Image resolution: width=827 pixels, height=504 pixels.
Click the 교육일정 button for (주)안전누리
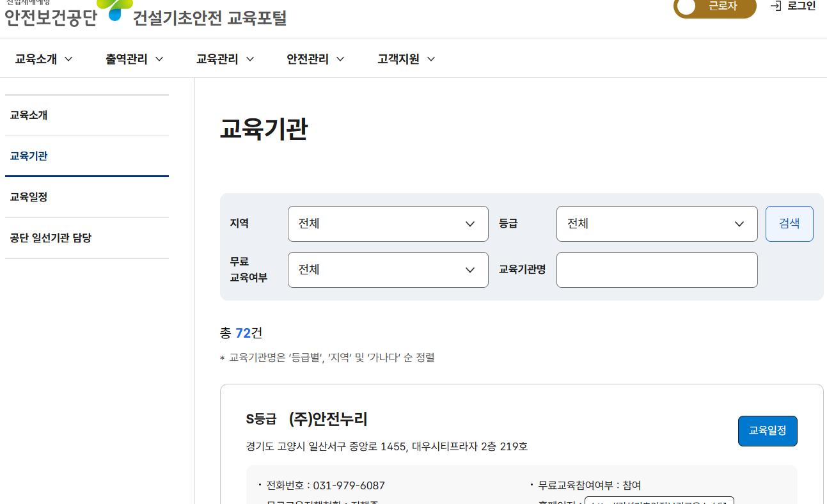click(x=768, y=430)
